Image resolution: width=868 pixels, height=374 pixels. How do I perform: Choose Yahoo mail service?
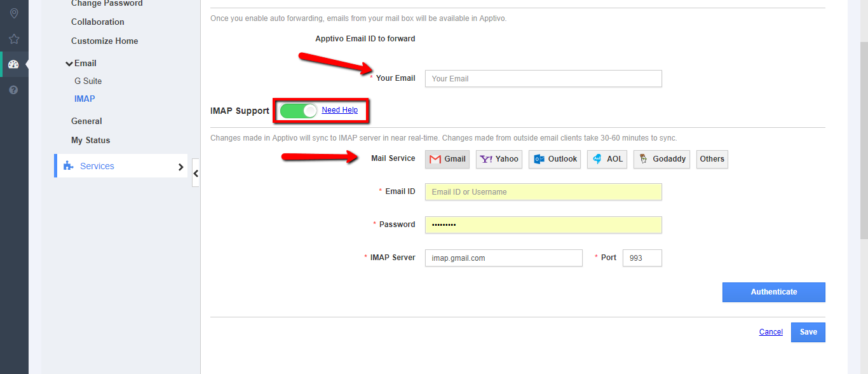tap(499, 159)
